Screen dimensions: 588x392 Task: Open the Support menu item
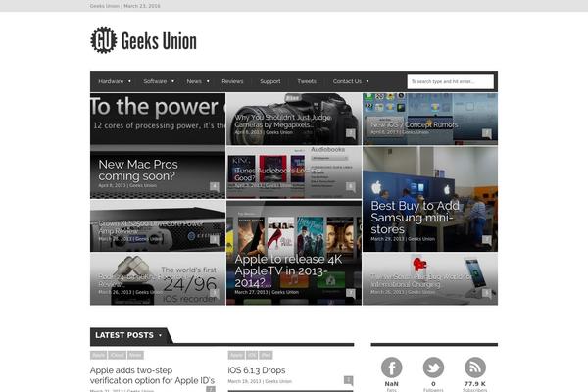tap(270, 81)
